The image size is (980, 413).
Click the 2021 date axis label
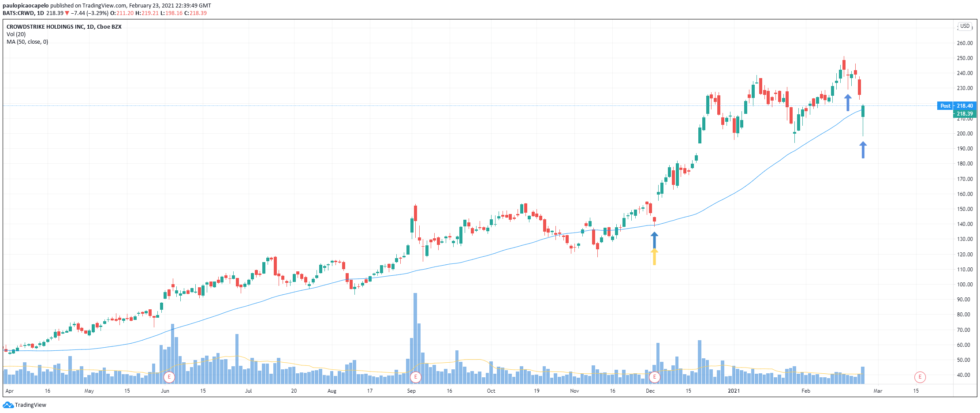pos(734,391)
